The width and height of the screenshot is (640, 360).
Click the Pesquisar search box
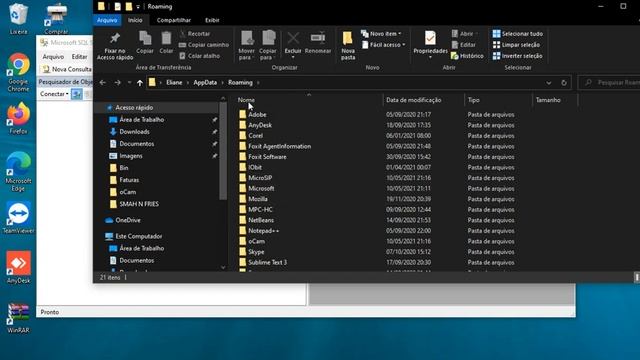tap(610, 83)
